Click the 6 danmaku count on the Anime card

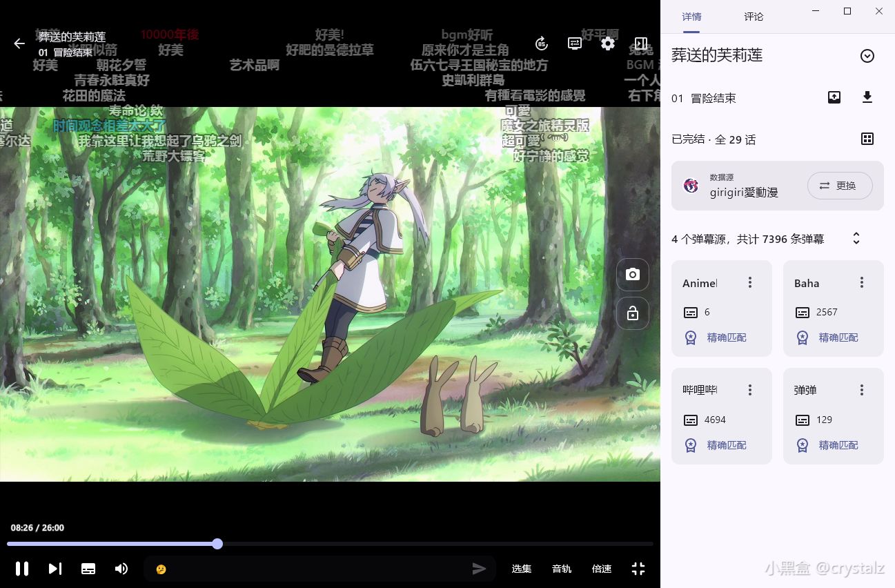click(707, 312)
